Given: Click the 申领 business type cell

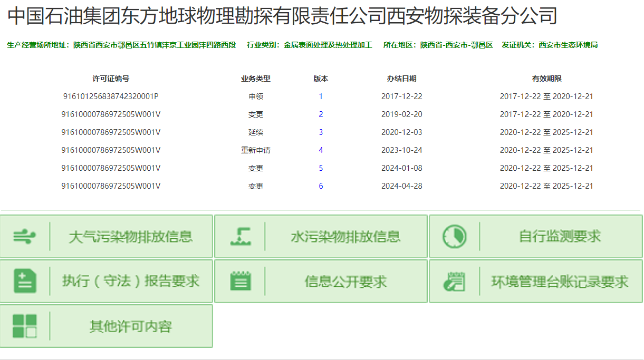Looking at the screenshot, I should [256, 96].
